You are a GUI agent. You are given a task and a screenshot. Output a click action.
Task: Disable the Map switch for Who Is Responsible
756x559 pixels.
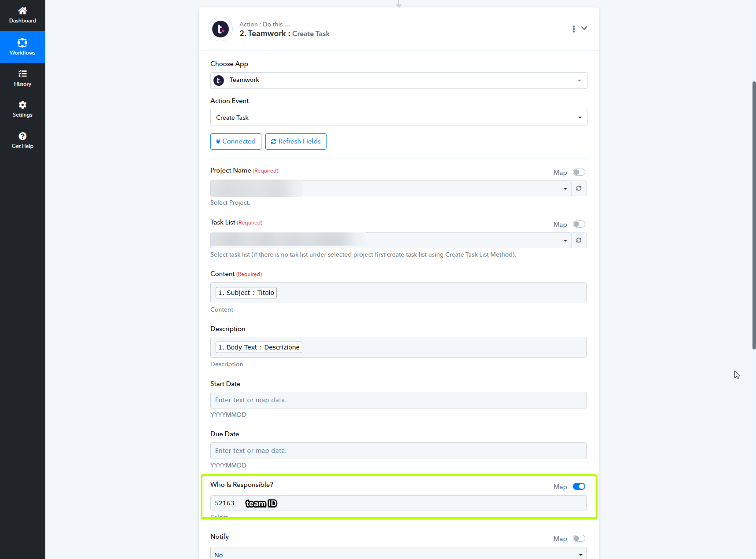click(579, 486)
